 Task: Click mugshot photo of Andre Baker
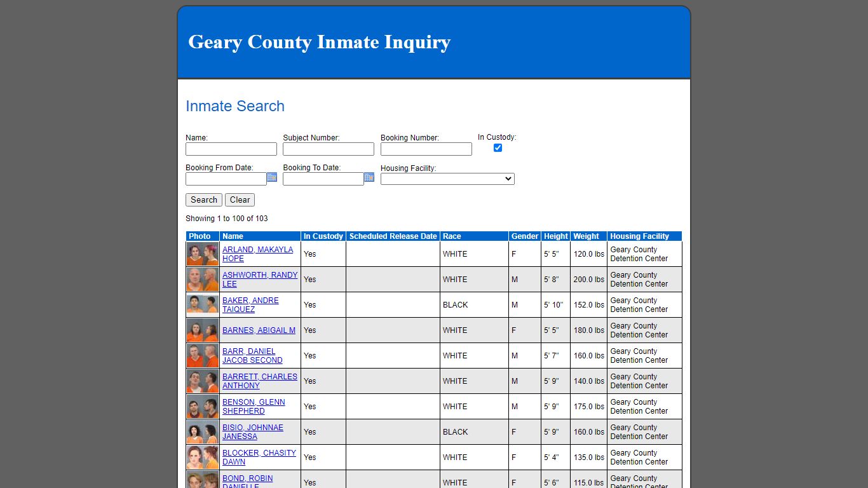(x=203, y=305)
